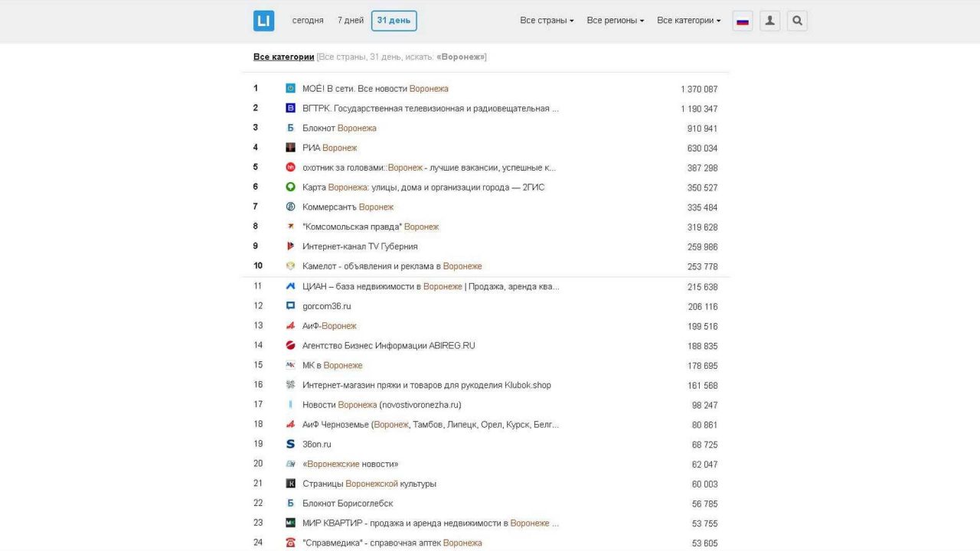Image resolution: width=980 pixels, height=551 pixels.
Task: Open the gorcom36.ru link
Action: tap(327, 306)
